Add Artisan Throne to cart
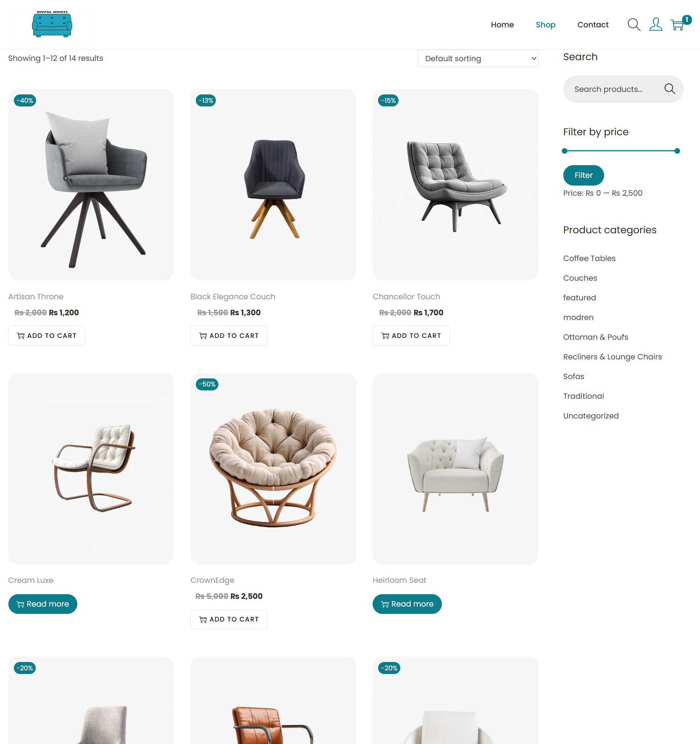This screenshot has height=744, width=700. click(x=47, y=336)
